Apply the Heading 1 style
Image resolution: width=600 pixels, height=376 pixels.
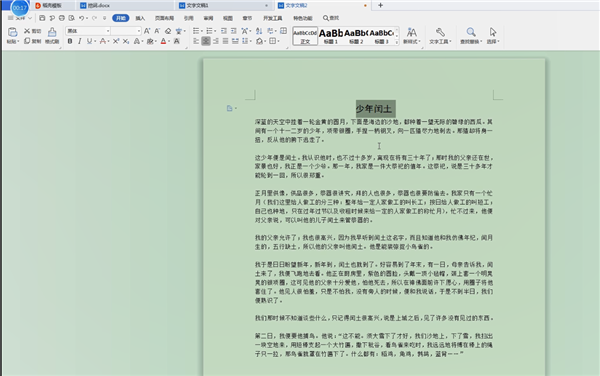(x=331, y=36)
